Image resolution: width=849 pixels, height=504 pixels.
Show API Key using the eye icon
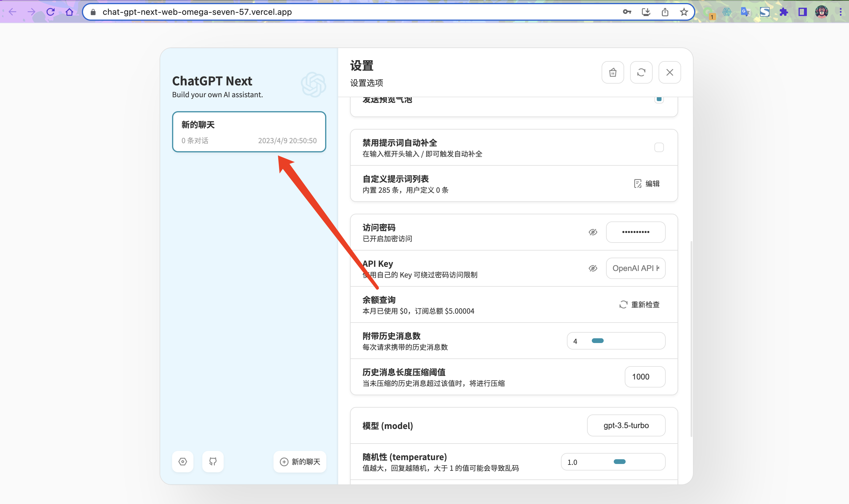[593, 268]
